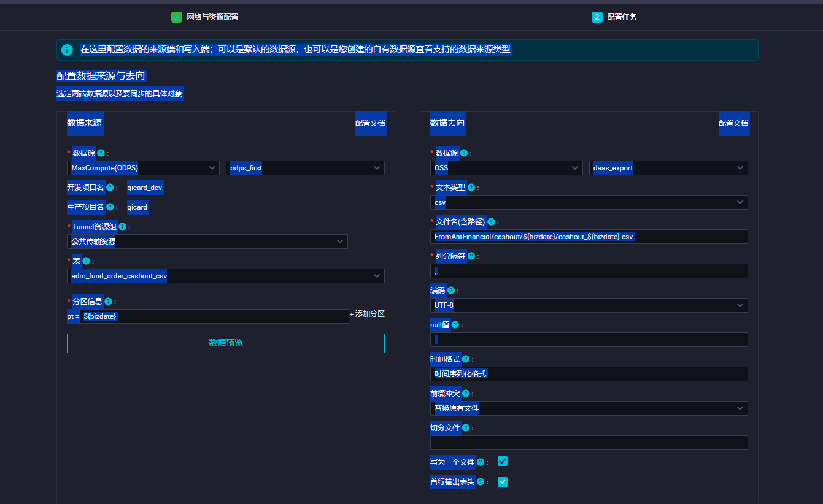Click the pt partition value field
Image resolution: width=823 pixels, height=504 pixels.
click(214, 316)
